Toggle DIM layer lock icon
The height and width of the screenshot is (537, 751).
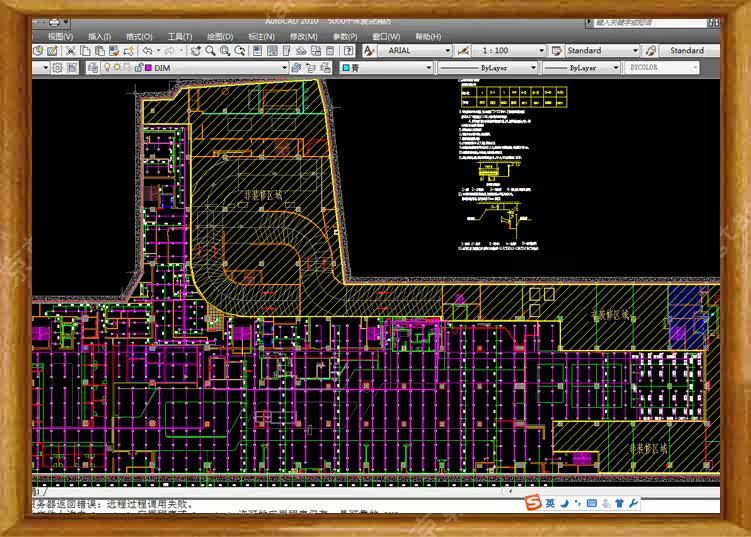[x=137, y=68]
